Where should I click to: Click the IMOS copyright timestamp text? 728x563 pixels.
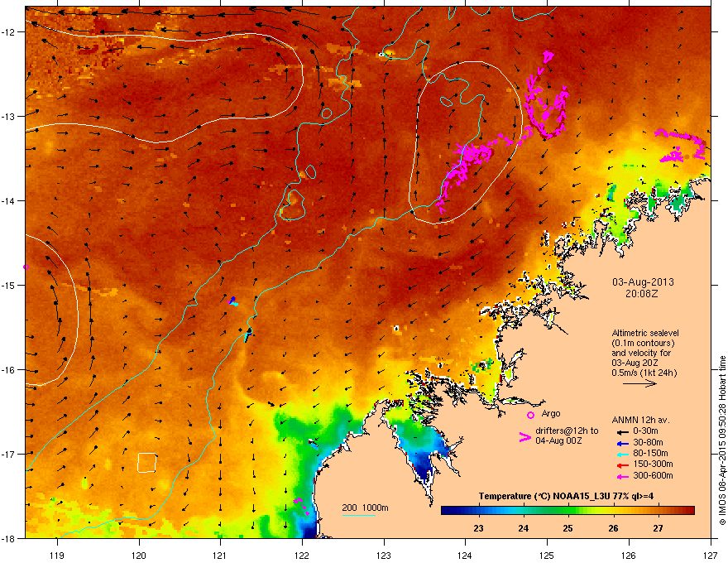pos(722,440)
